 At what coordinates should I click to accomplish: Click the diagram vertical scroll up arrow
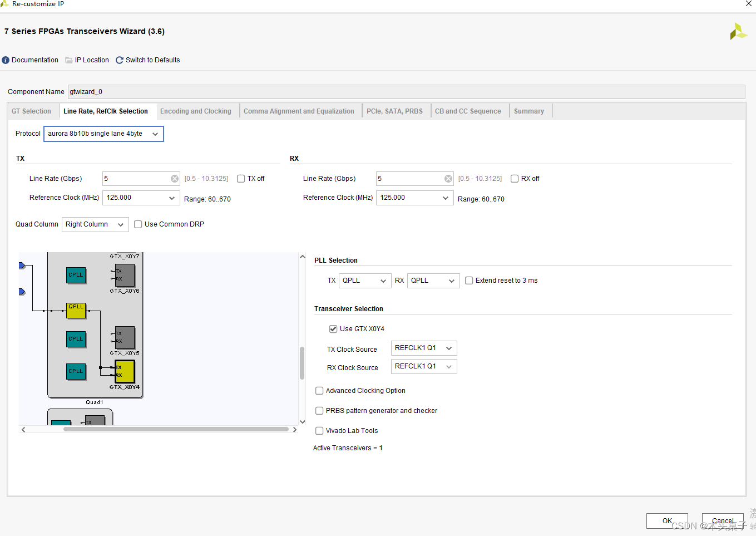(302, 257)
